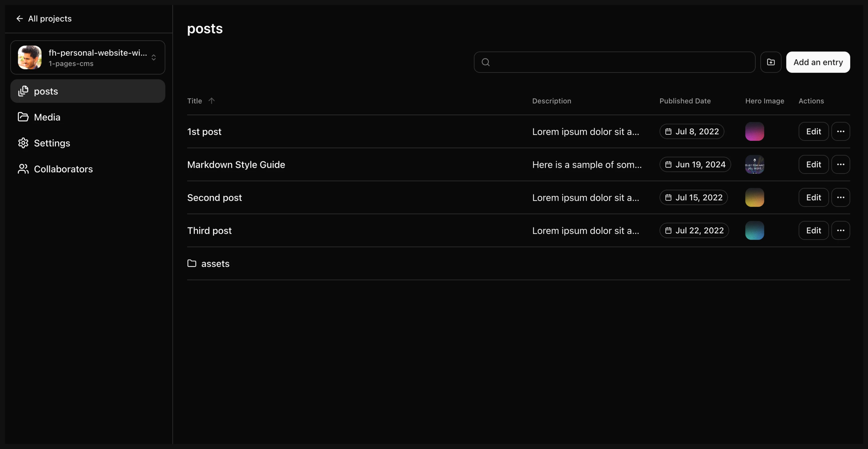Open more options for 1st post
This screenshot has height=449, width=868.
tap(840, 131)
